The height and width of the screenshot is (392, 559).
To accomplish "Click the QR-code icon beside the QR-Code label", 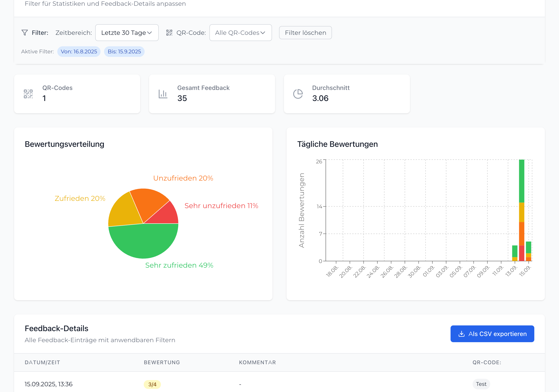I will (x=169, y=33).
